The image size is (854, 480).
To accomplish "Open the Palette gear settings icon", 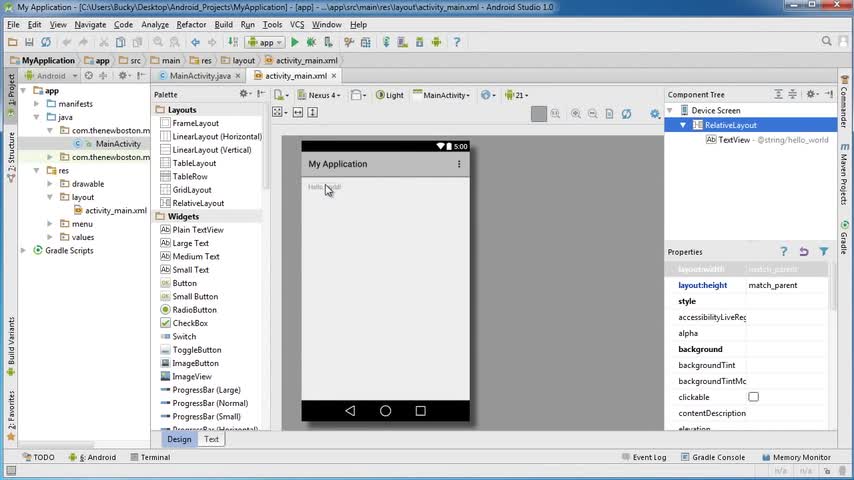I will tap(243, 94).
